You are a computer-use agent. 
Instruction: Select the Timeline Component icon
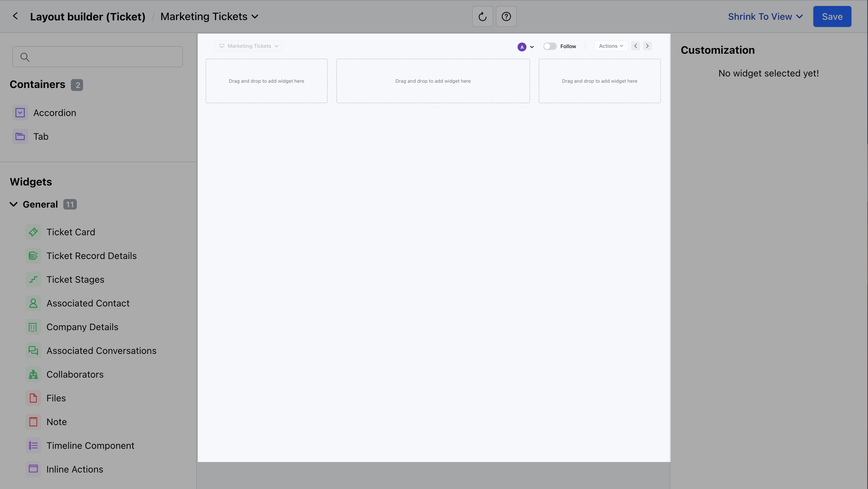click(x=33, y=445)
